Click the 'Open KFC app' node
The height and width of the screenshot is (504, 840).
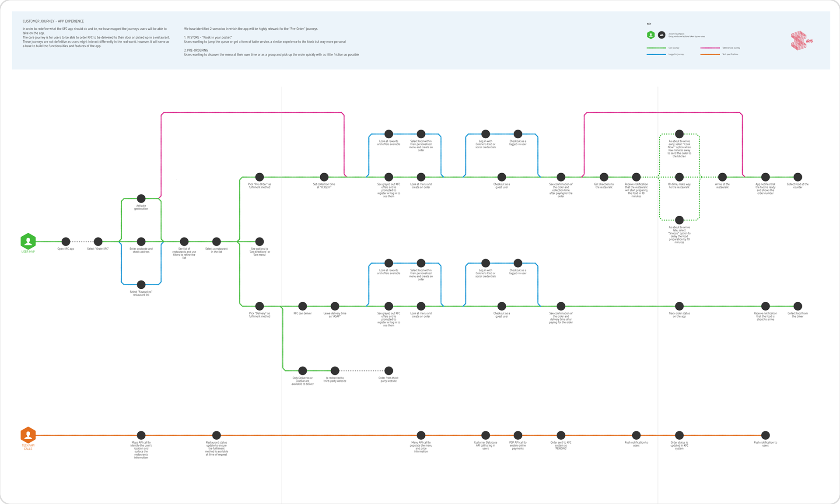[66, 241]
